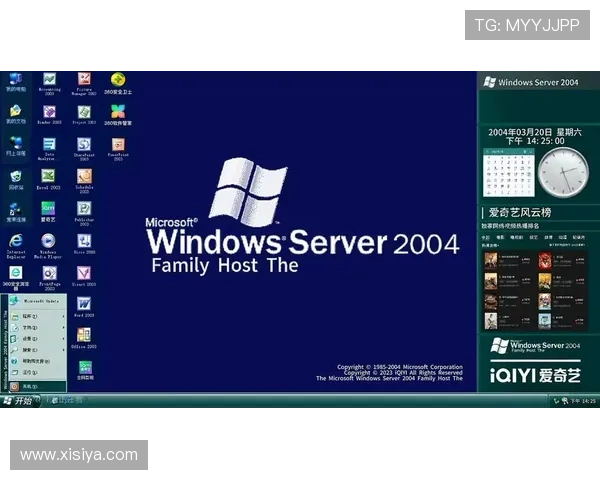The width and height of the screenshot is (600, 480).
Task: Open the last ranking thumbnail in the left column
Action: [x=491, y=321]
